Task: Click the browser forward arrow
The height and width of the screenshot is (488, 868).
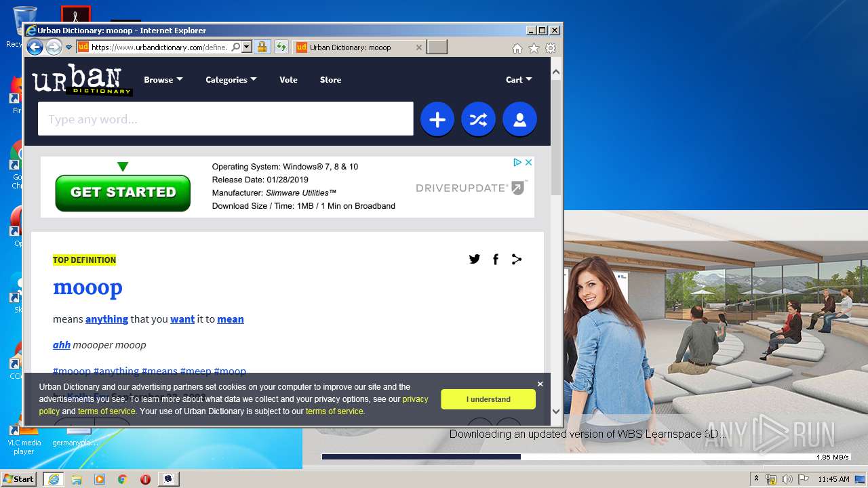Action: (53, 47)
